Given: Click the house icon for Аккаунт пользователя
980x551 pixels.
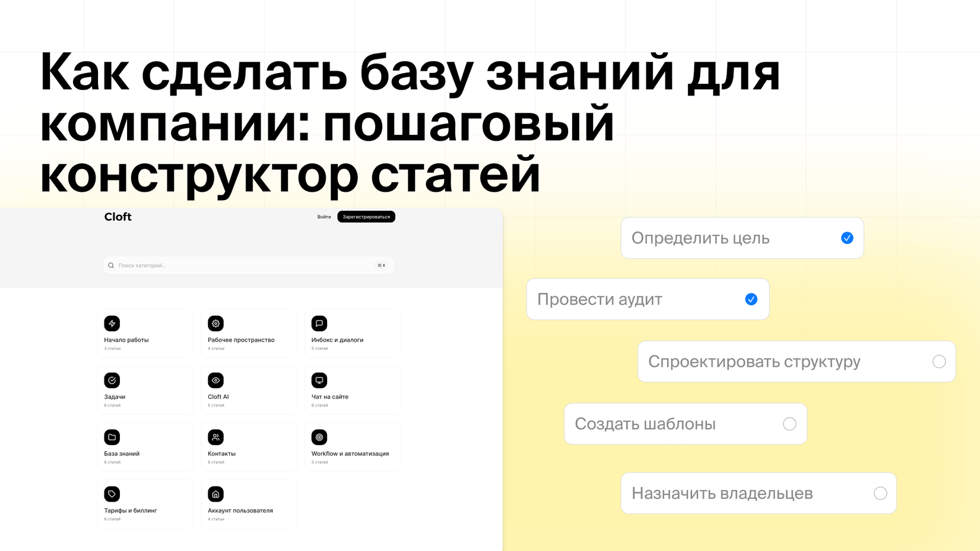Looking at the screenshot, I should point(215,494).
